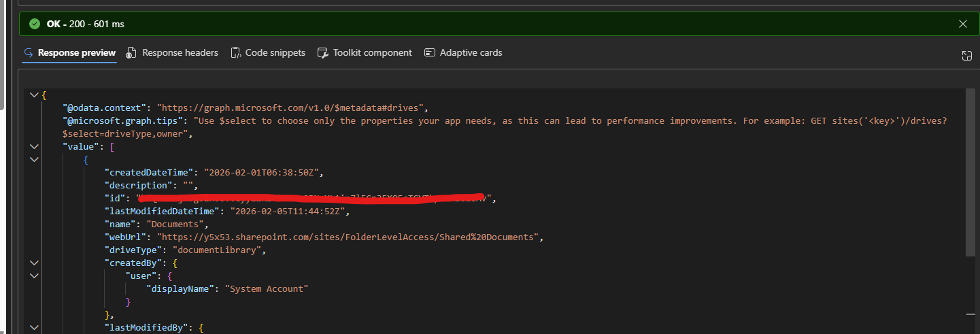The image size is (980, 334).
Task: Collapse the "createdBy" object
Action: tap(34, 263)
